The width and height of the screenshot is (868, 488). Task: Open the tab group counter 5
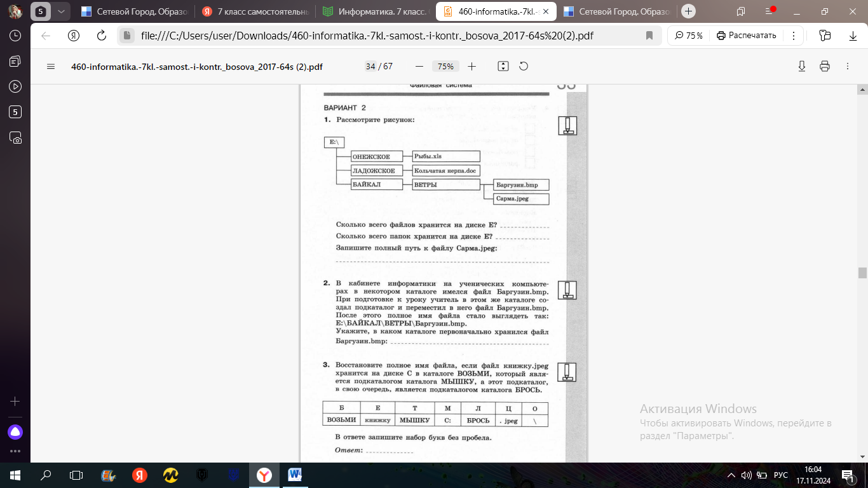[41, 11]
